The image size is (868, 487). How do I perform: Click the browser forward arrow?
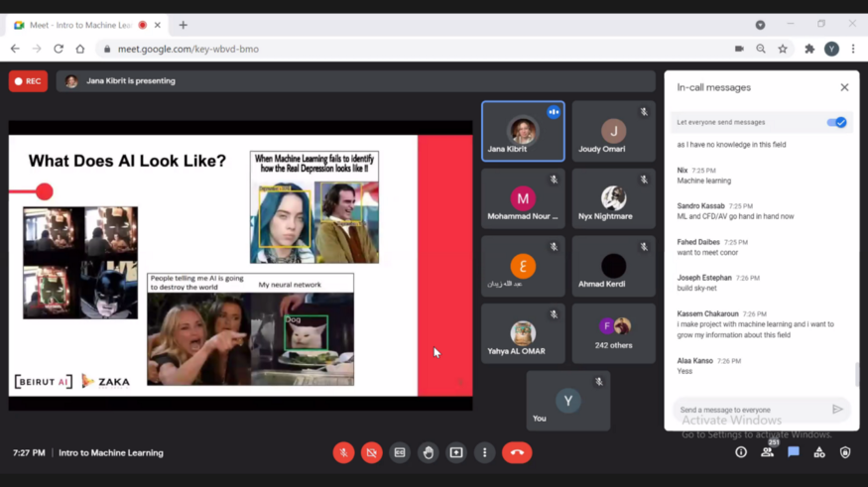tap(37, 49)
